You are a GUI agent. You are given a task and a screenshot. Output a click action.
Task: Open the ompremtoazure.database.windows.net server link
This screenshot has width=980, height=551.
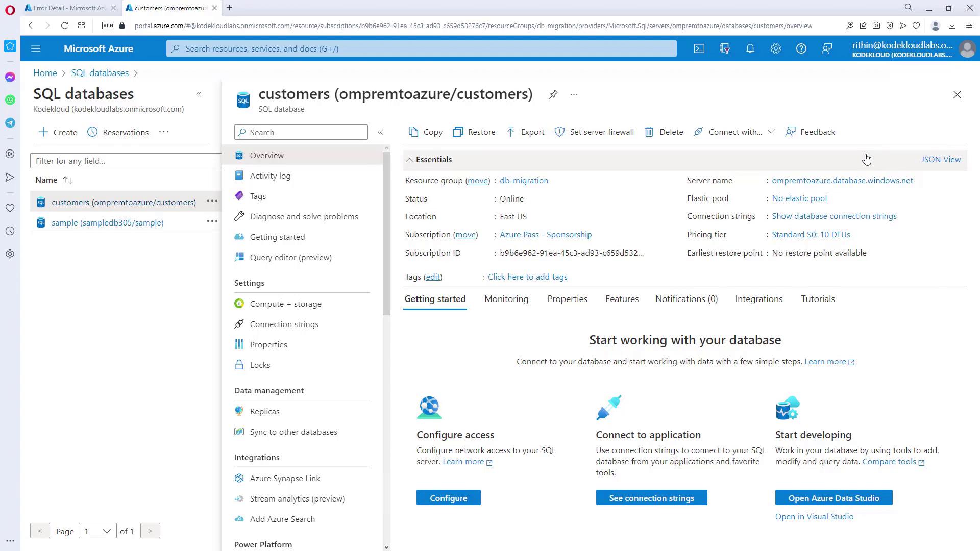pos(842,180)
